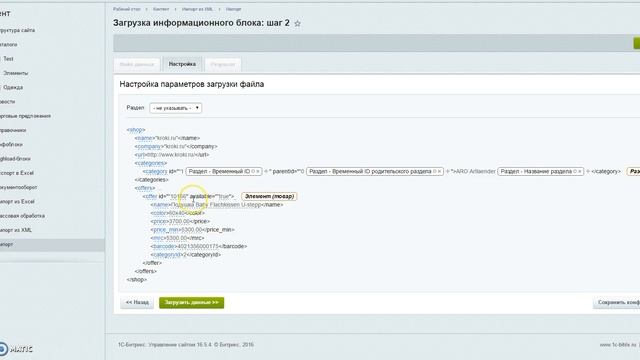Open Экспорт в Excel in sidebar
The image size is (640, 360).
point(17,173)
